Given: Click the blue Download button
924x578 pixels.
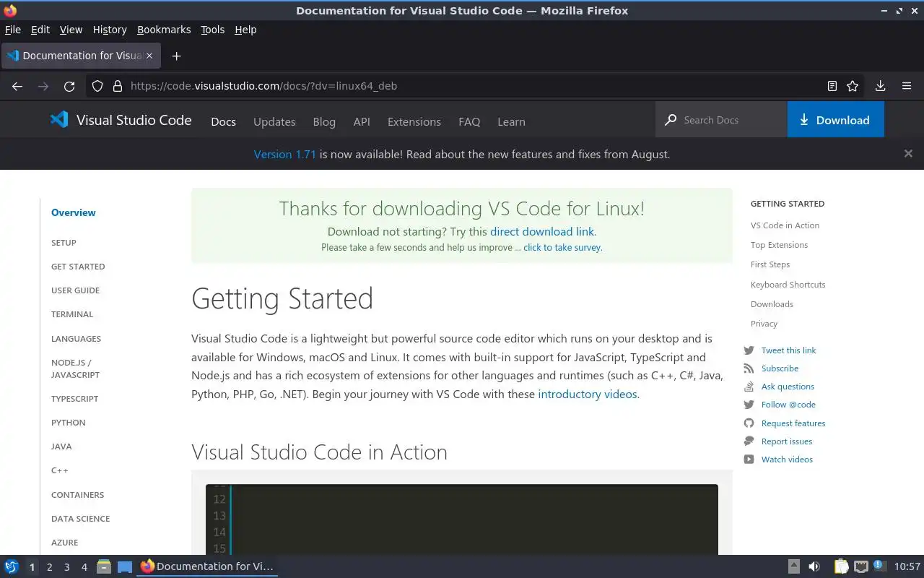Looking at the screenshot, I should 835,120.
